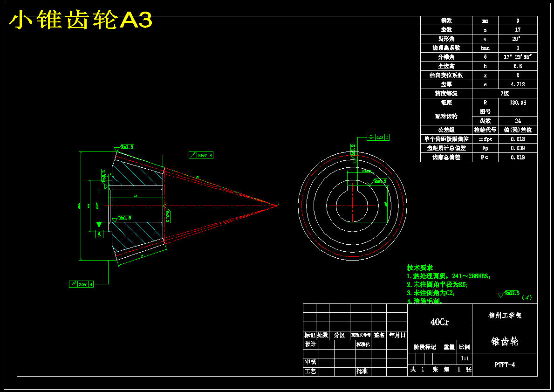Select the note '未注圆角半径为R5'
Viewport: 554px width, 392px height.
(441, 284)
